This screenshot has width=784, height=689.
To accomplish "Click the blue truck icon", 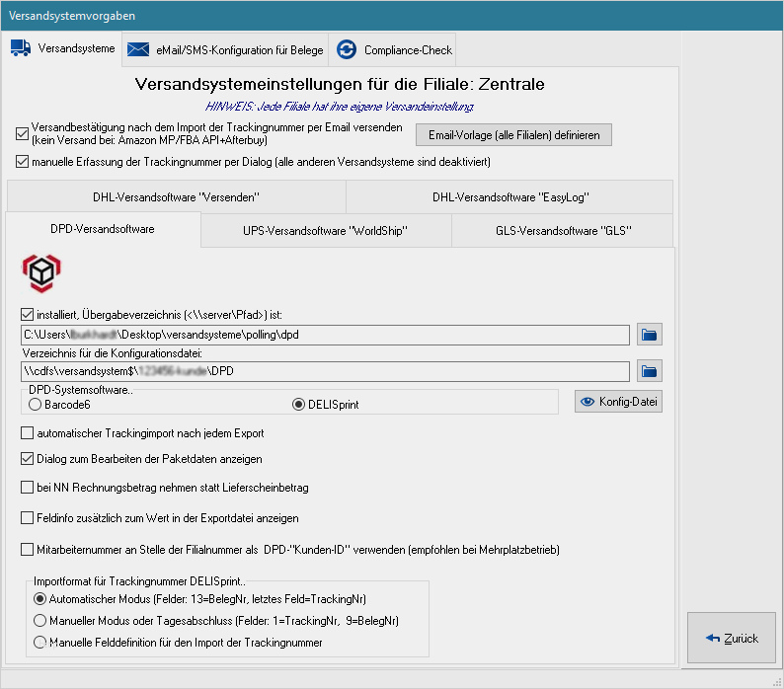I will point(21,48).
